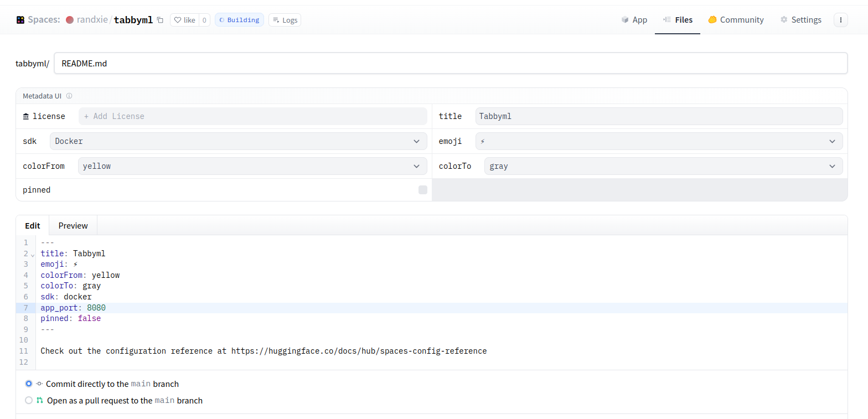Open the colorFrom yellow dropdown

pyautogui.click(x=252, y=166)
